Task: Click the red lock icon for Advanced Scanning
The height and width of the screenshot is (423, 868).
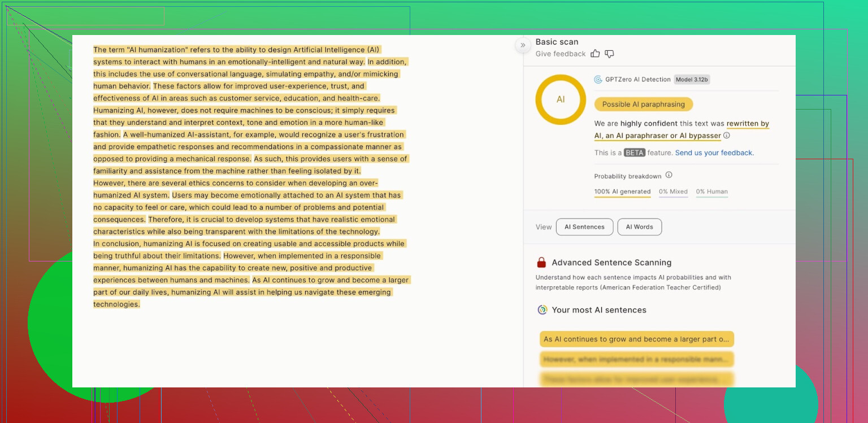Action: [x=541, y=263]
